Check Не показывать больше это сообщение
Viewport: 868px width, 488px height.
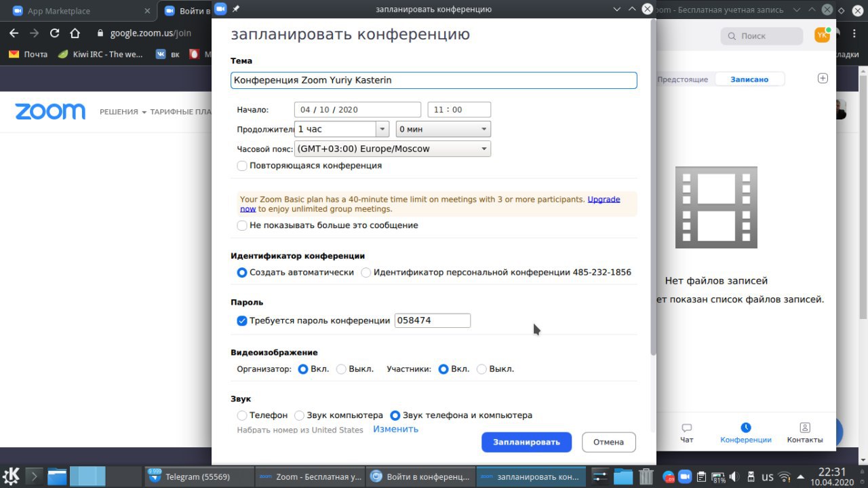242,225
